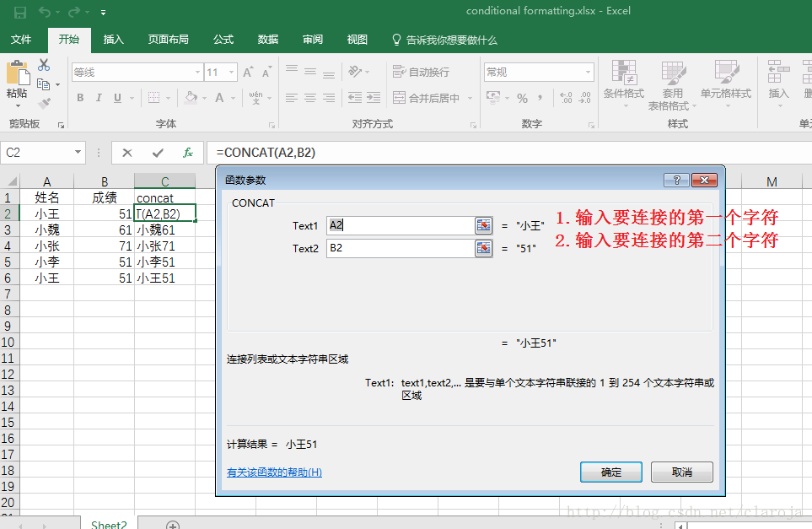Screen dimensions: 812x529
Task: Click the Format Painter brush icon
Action: coord(45,103)
